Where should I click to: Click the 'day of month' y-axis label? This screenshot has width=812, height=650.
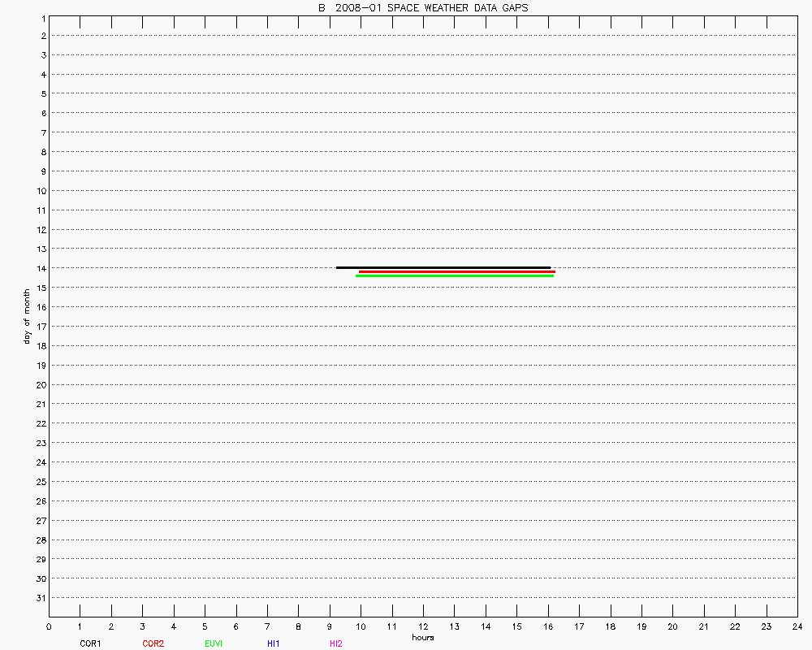pyautogui.click(x=27, y=315)
